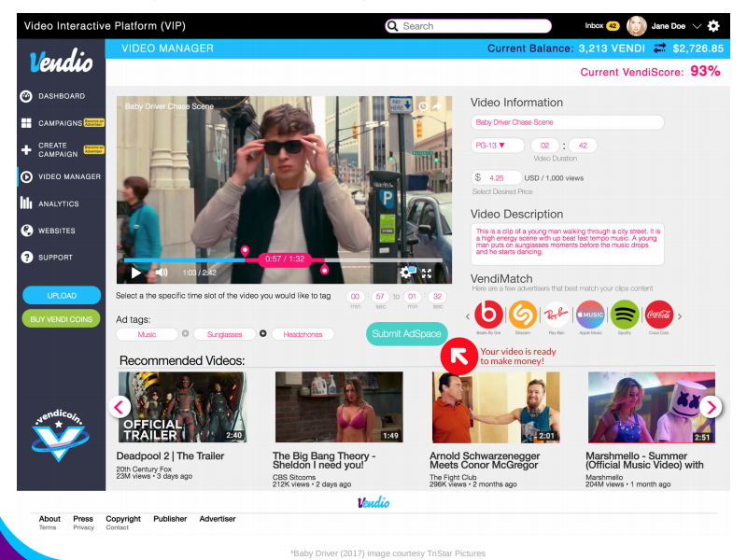Click the Websites globe icon

[x=26, y=231]
